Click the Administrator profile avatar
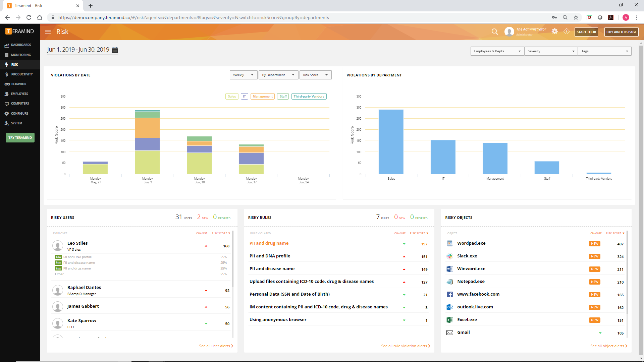 [509, 32]
